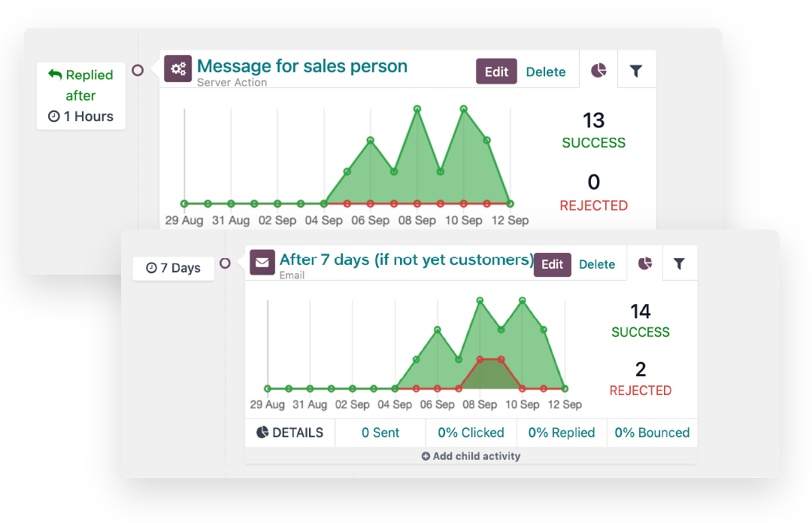Open the 0 Sent link
This screenshot has width=812, height=523.
(380, 433)
